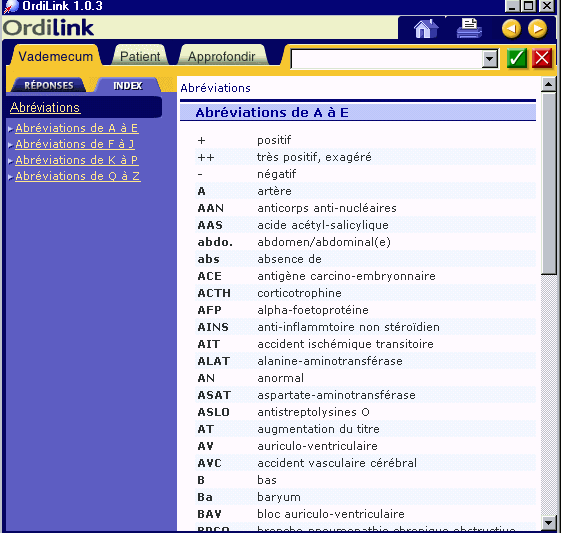Click the 'abdo.' abbreviation

(215, 242)
